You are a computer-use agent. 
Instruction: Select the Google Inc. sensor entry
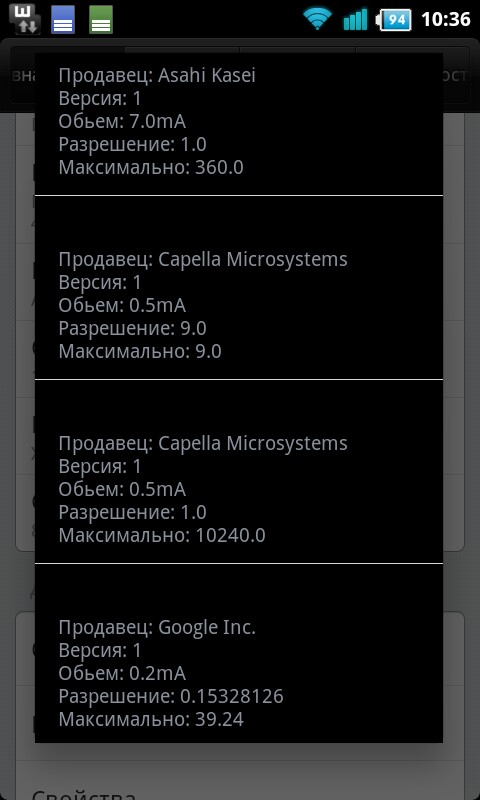[239, 654]
